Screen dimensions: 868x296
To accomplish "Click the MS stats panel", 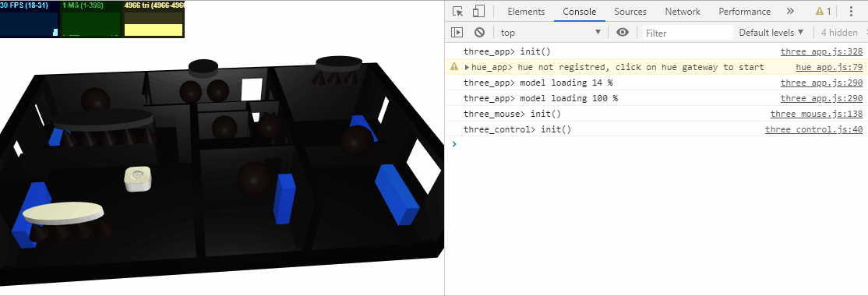I will (91, 19).
